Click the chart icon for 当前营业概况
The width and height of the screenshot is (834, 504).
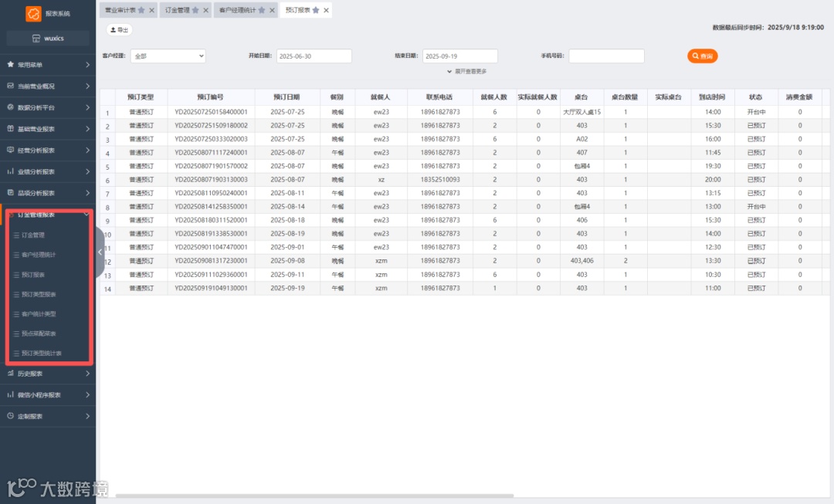[x=11, y=86]
